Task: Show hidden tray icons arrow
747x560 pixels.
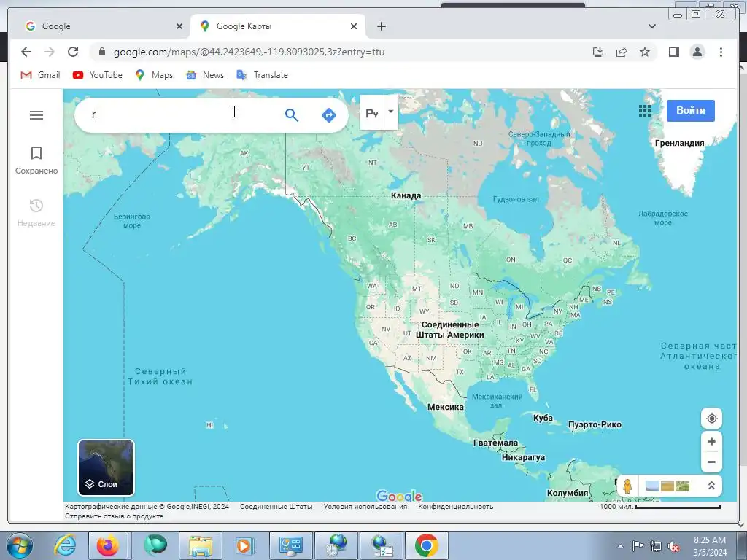Action: click(620, 546)
